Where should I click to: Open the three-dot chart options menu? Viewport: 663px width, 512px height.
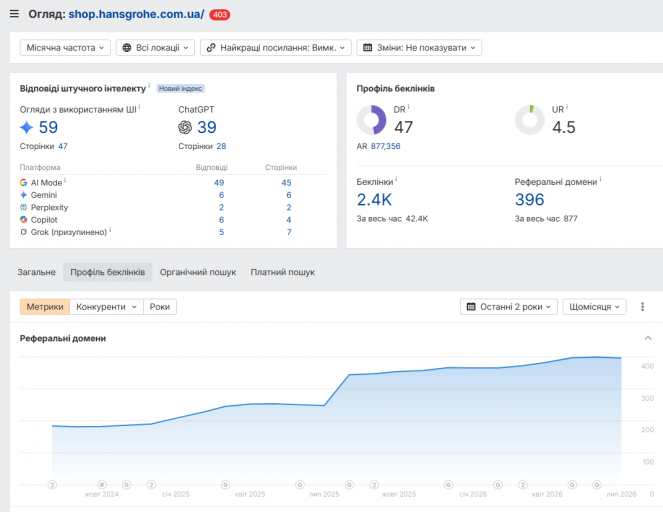pyautogui.click(x=642, y=307)
